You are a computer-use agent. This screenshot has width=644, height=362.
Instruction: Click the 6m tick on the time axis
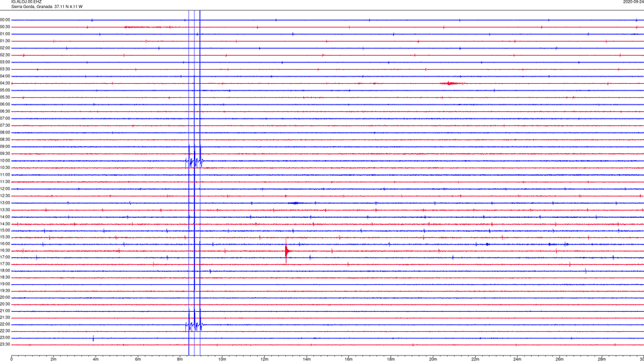pos(138,359)
